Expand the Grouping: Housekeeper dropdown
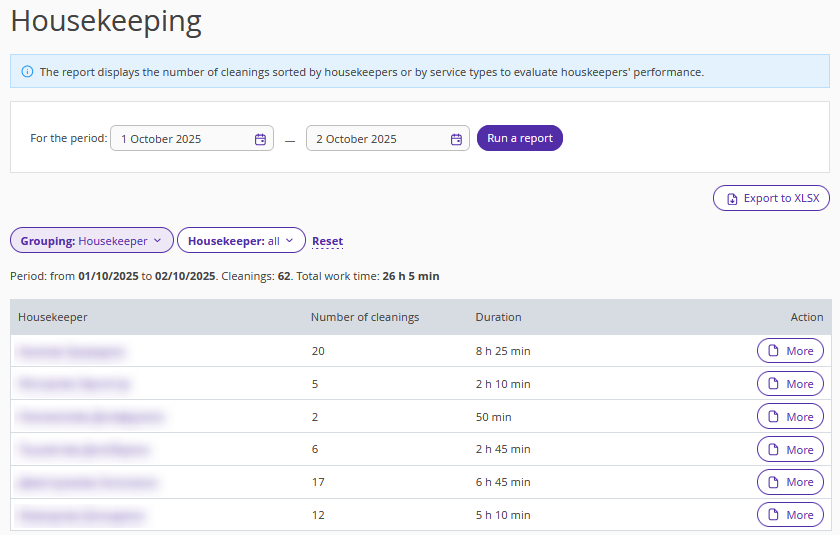This screenshot has height=535, width=840. (x=91, y=241)
